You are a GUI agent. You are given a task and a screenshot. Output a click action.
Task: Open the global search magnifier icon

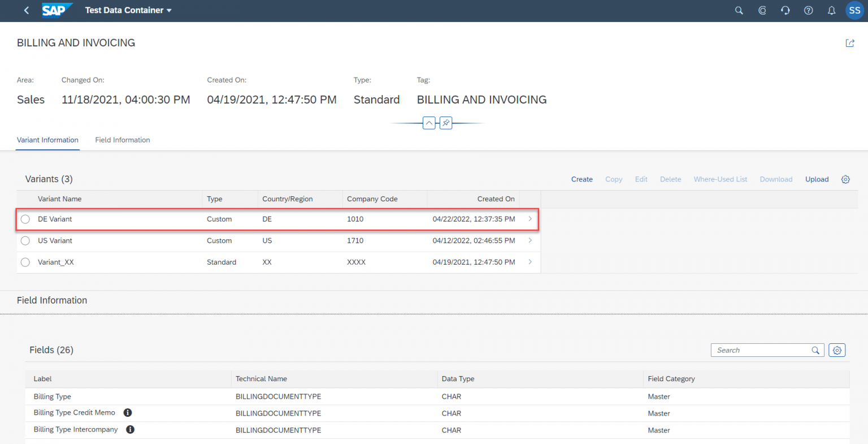pos(739,10)
